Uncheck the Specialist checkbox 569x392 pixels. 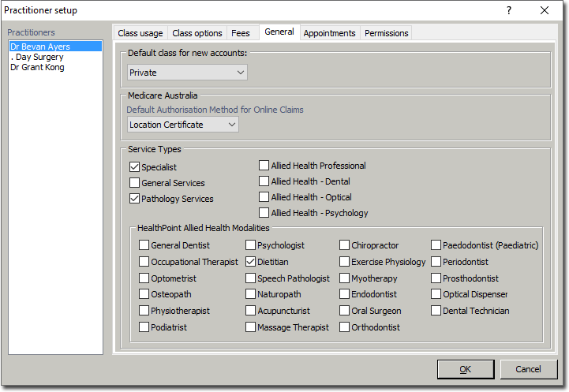click(134, 167)
